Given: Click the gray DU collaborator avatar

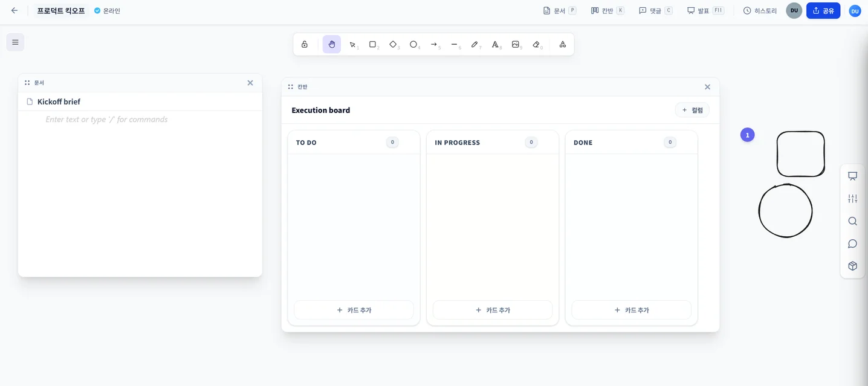Looking at the screenshot, I should [x=794, y=10].
